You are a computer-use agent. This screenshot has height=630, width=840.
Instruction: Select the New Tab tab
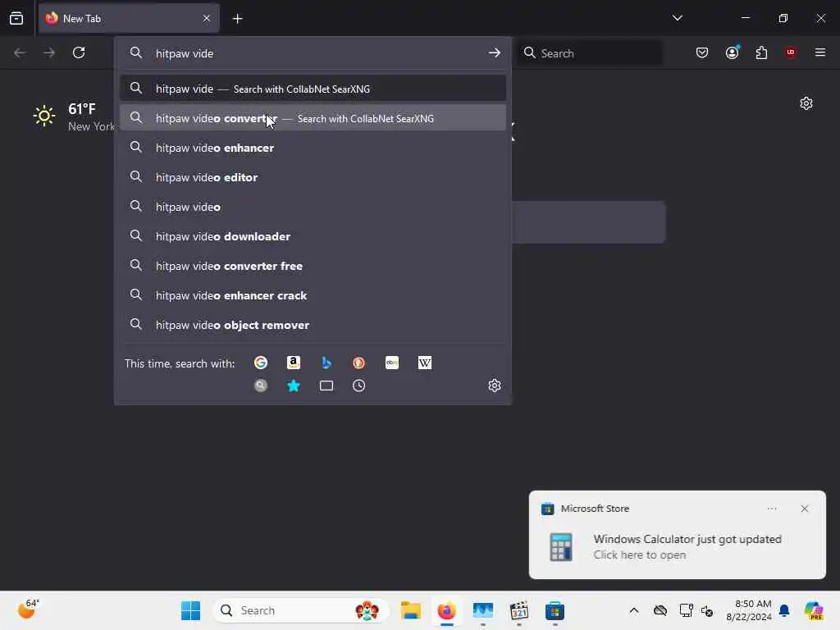(x=129, y=18)
